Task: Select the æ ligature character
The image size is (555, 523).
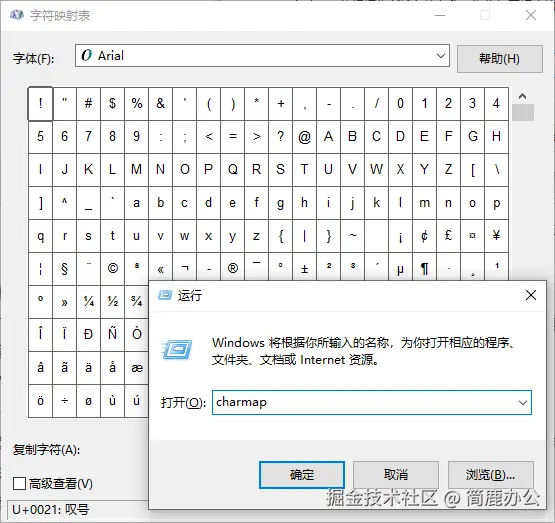Action: 137,368
